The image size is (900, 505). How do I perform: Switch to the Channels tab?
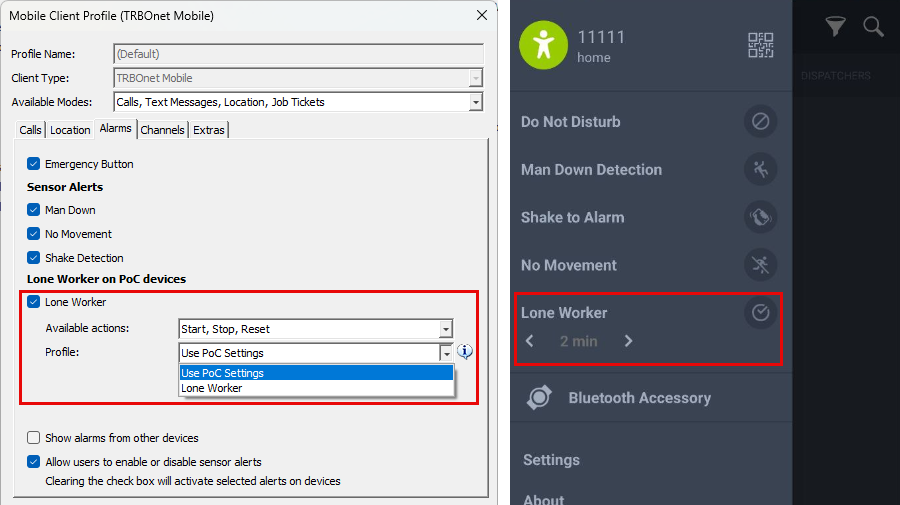pyautogui.click(x=162, y=130)
